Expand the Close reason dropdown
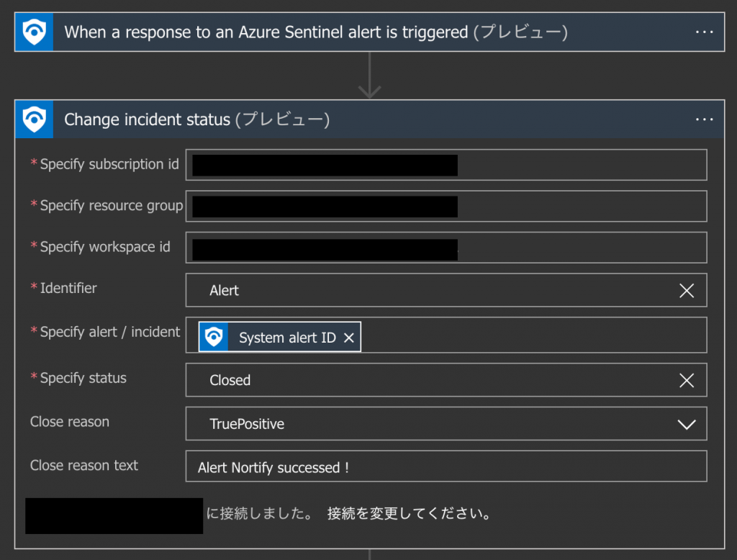The width and height of the screenshot is (737, 560). point(687,424)
